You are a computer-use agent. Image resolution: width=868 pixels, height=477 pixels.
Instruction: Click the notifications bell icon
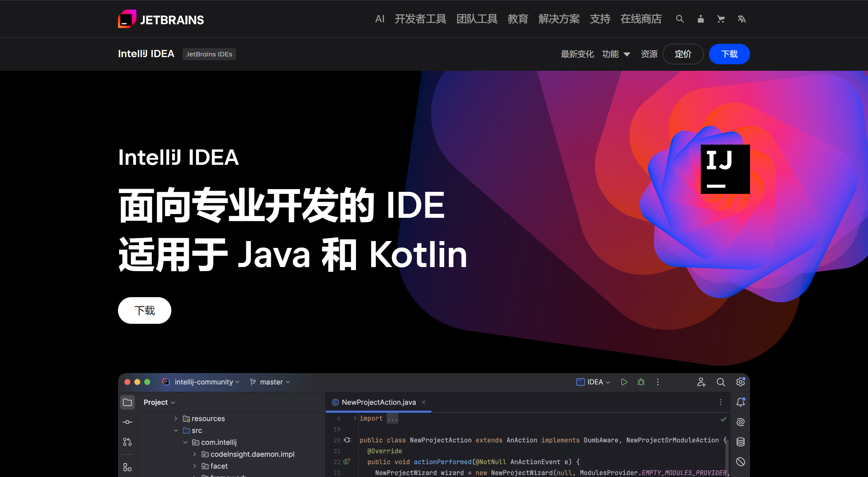(740, 402)
